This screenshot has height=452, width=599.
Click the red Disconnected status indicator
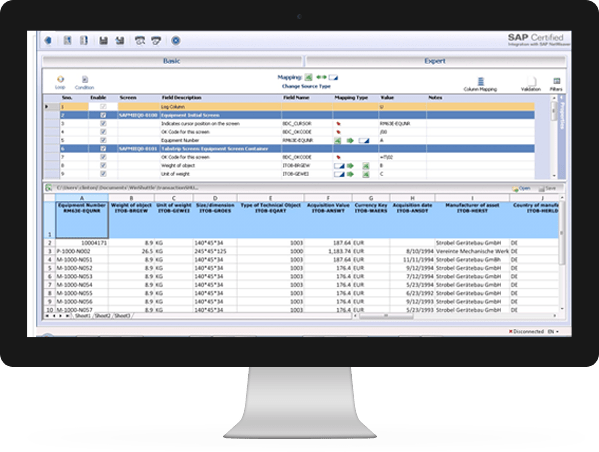click(x=526, y=331)
